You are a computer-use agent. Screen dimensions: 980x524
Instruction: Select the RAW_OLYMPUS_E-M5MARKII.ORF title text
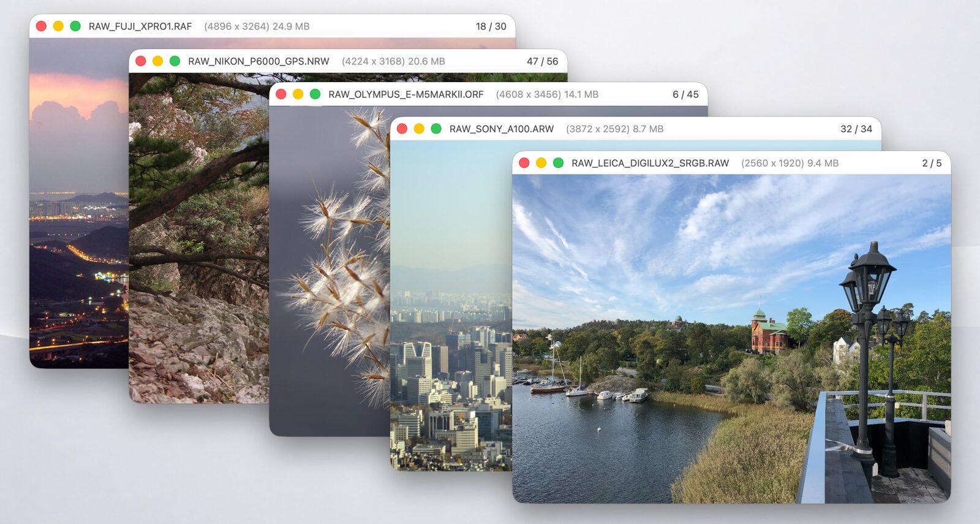[406, 94]
